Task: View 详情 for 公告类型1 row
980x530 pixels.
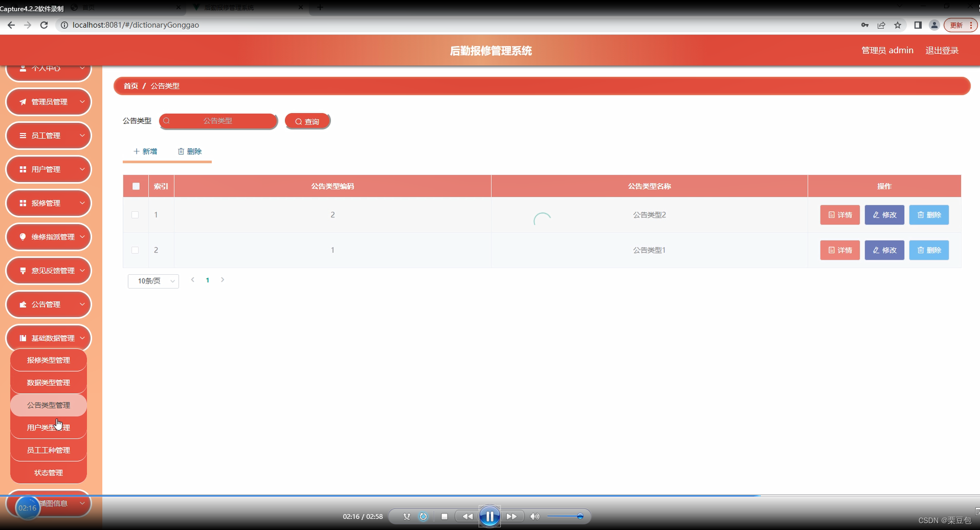Action: tap(840, 250)
